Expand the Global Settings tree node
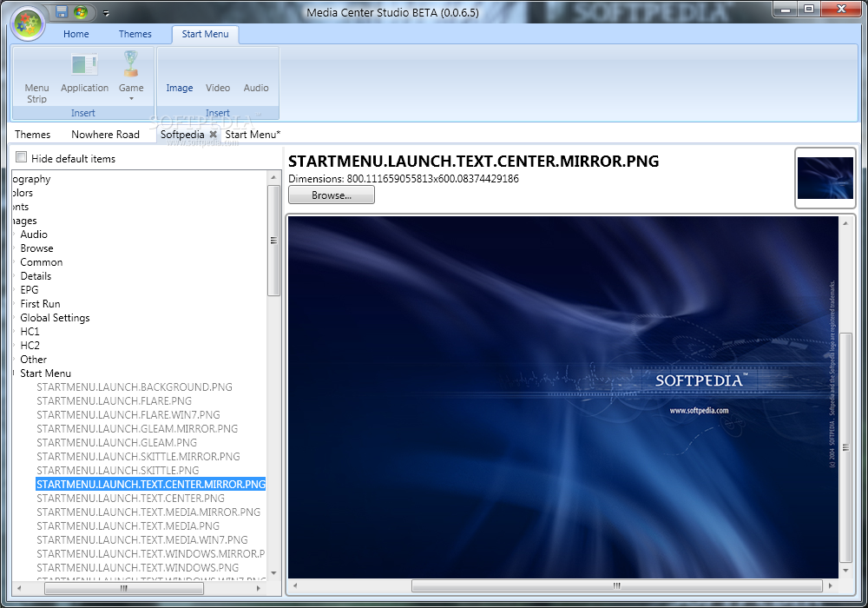 [15, 317]
